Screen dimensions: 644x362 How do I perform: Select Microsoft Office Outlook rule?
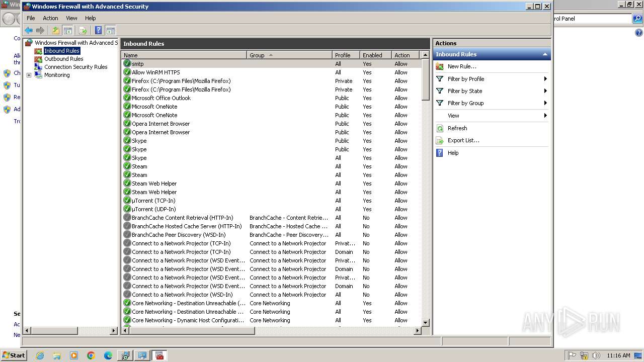click(x=271, y=98)
